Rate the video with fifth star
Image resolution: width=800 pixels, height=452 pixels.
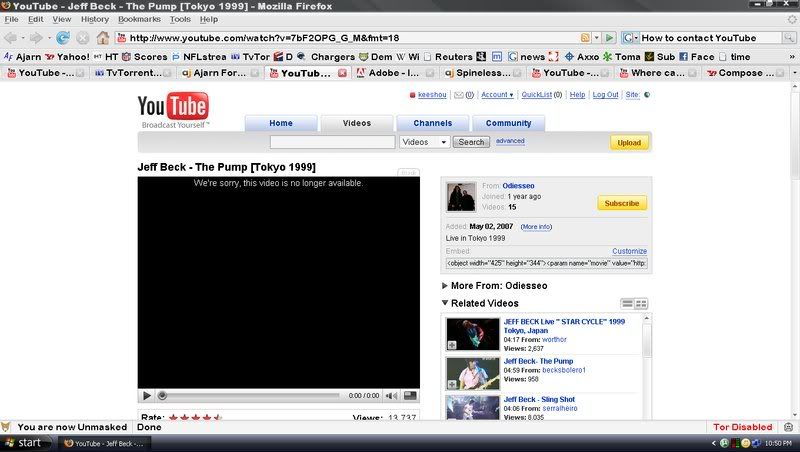[218, 418]
